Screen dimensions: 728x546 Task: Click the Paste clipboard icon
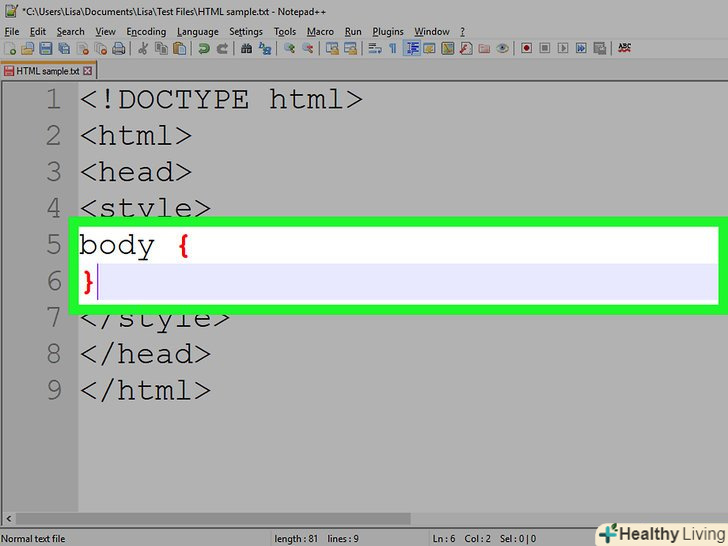(180, 48)
